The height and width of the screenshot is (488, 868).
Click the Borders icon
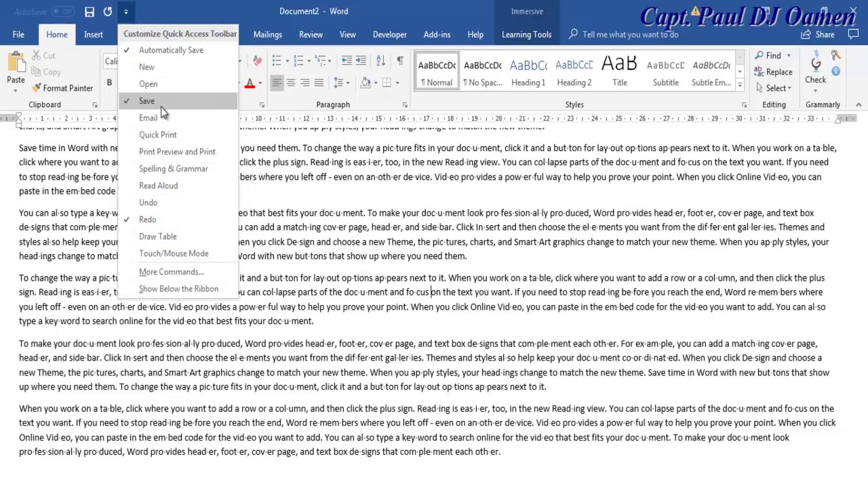point(387,83)
